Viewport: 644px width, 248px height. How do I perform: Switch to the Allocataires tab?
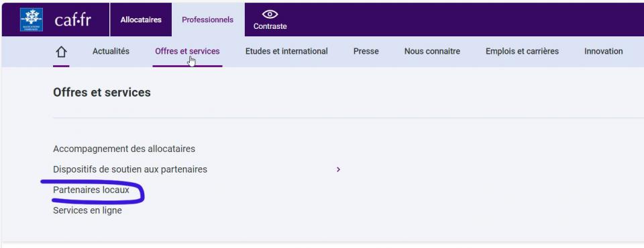pyautogui.click(x=141, y=19)
